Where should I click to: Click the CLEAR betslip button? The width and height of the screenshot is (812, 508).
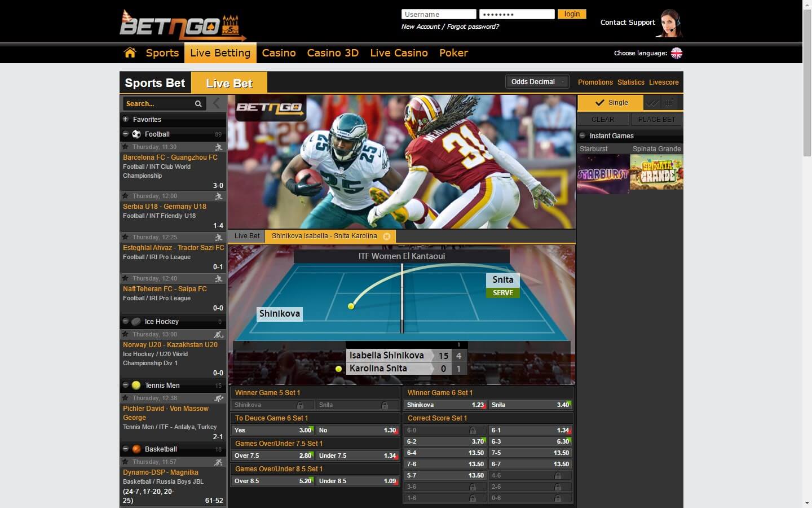coord(603,120)
